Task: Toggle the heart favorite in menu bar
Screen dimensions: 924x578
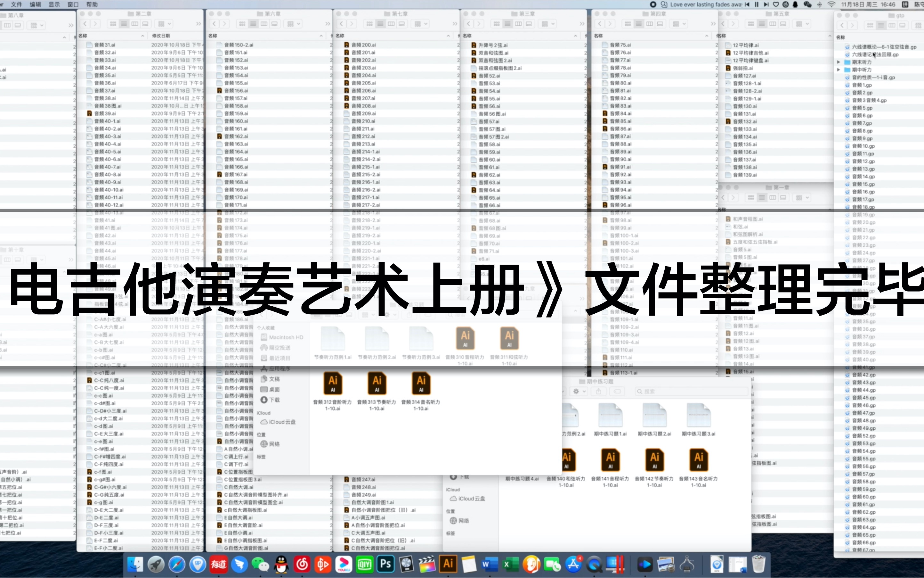Action: [x=776, y=4]
